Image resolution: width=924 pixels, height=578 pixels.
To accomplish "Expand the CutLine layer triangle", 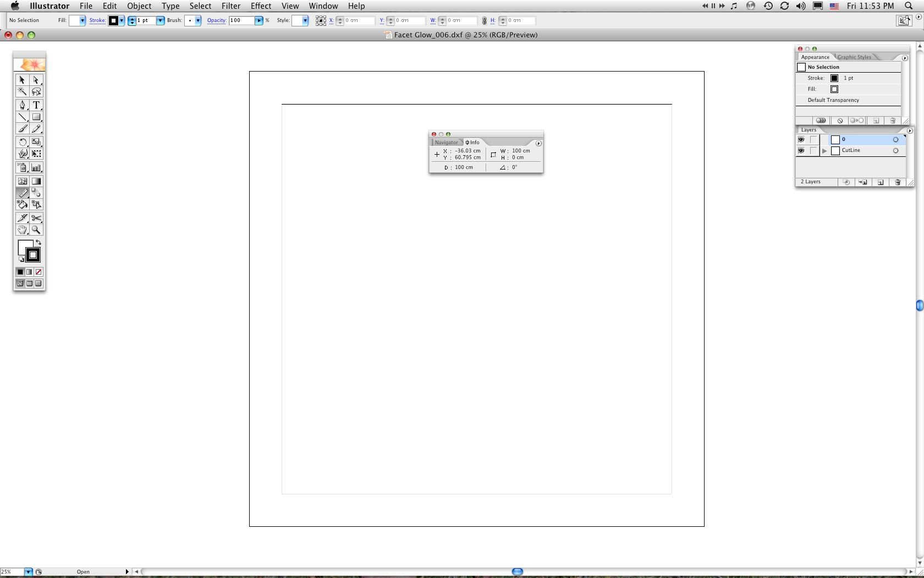I will pos(824,151).
